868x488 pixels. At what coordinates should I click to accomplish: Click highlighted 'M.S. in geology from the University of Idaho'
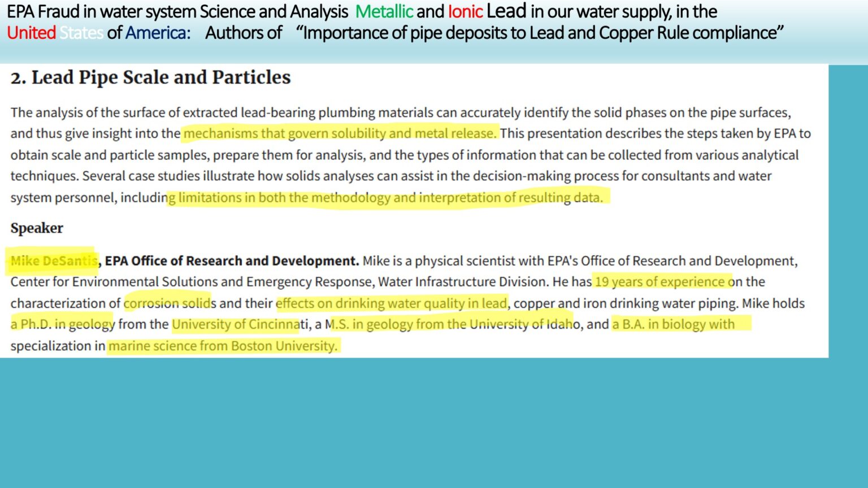click(454, 324)
